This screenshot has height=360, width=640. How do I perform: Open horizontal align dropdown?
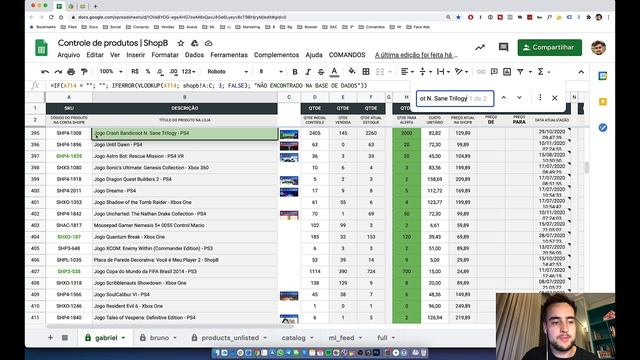click(407, 72)
